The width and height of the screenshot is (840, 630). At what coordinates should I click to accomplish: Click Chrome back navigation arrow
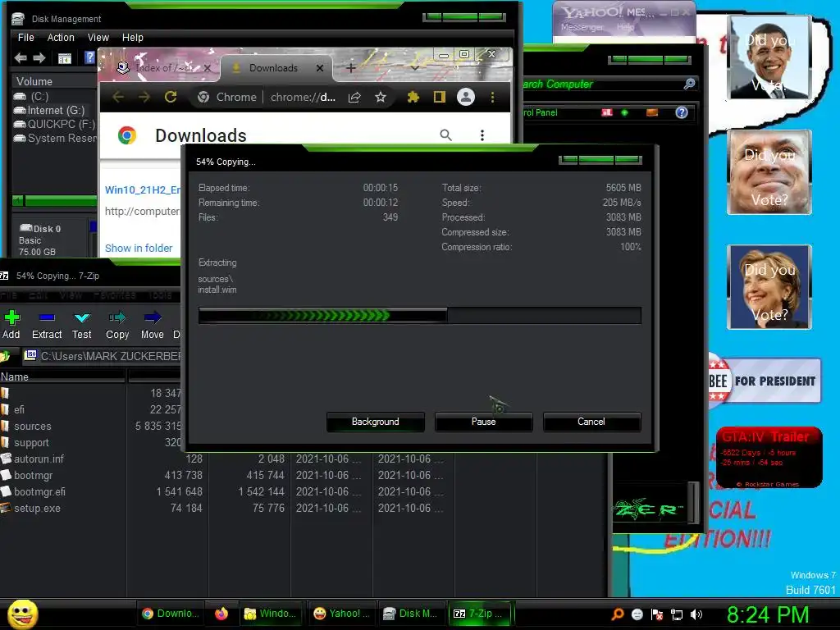click(118, 97)
